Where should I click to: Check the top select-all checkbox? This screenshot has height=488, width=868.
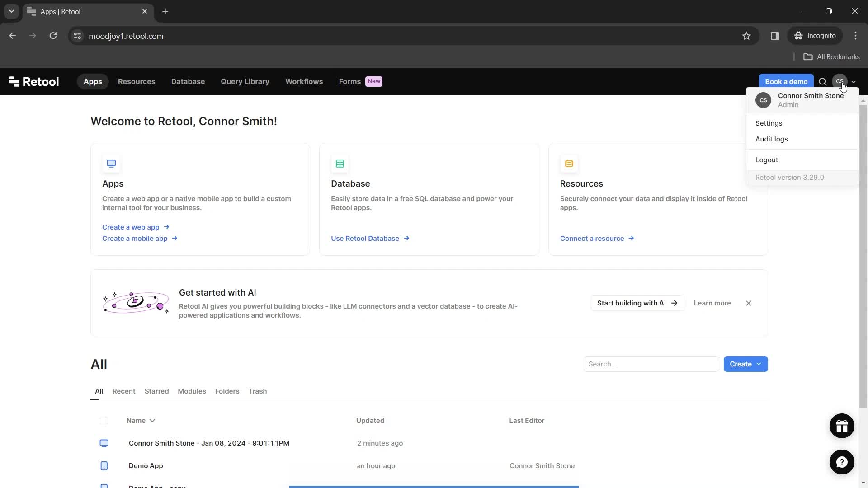[104, 420]
